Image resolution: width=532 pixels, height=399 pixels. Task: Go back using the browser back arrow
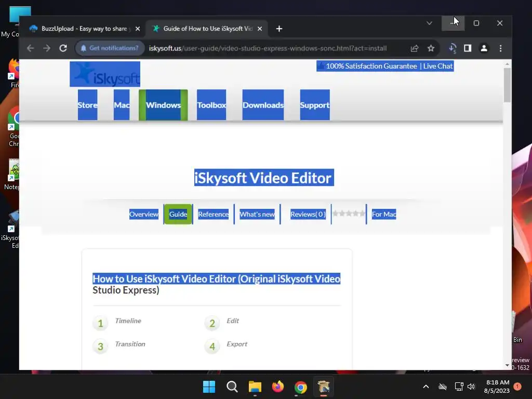[30, 48]
